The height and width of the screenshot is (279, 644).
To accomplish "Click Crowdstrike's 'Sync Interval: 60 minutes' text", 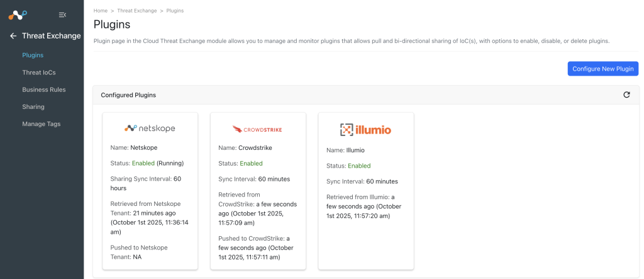I will click(254, 179).
